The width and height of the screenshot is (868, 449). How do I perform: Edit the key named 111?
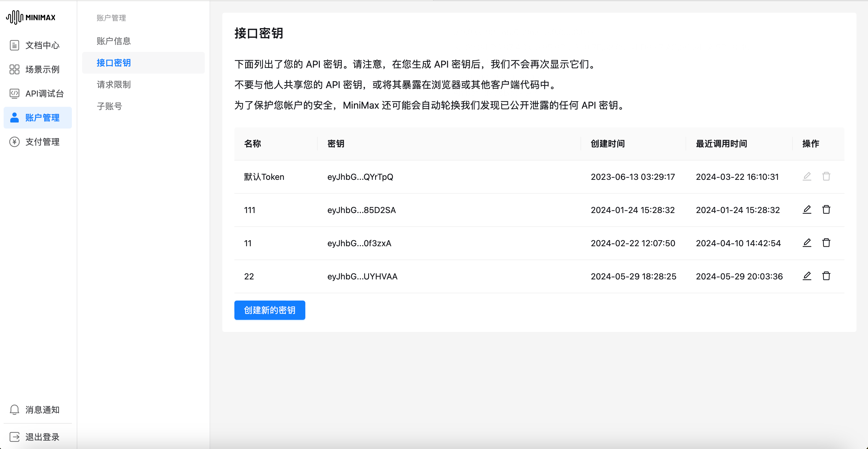coord(807,210)
